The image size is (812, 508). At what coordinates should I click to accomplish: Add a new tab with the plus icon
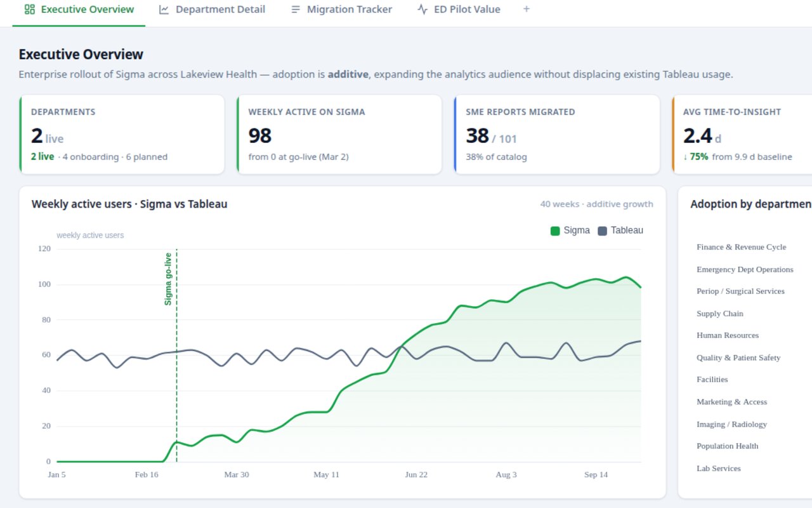(527, 10)
